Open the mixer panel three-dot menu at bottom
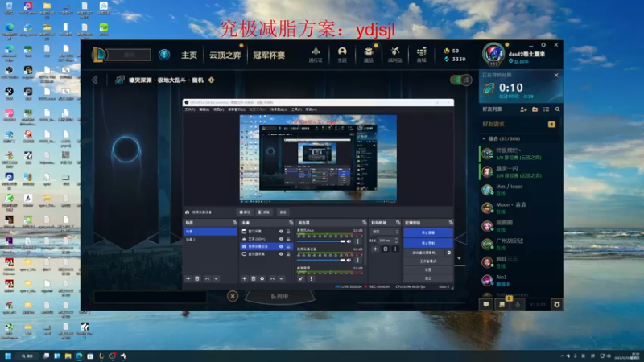 point(311,278)
